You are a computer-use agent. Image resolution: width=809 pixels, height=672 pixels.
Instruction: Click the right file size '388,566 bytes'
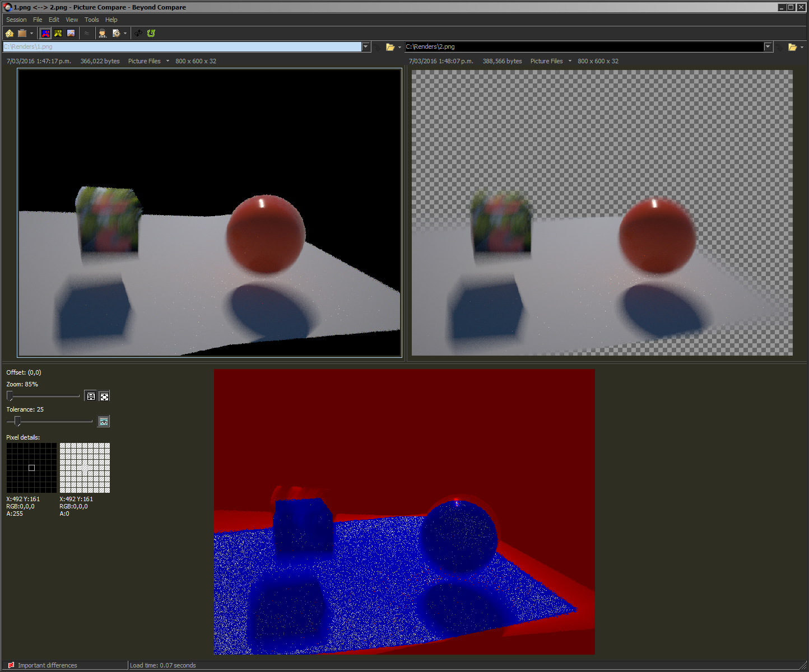[x=502, y=61]
